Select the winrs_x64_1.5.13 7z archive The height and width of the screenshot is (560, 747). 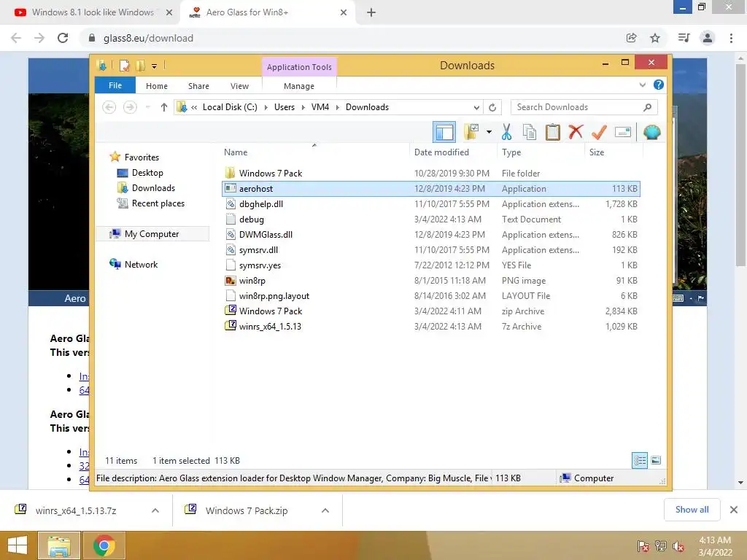[x=430, y=326]
